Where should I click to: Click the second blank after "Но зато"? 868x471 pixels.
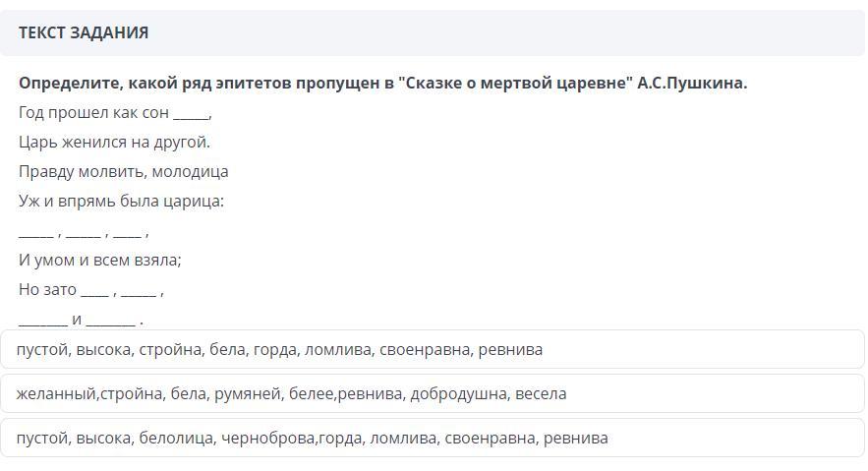coord(139,293)
